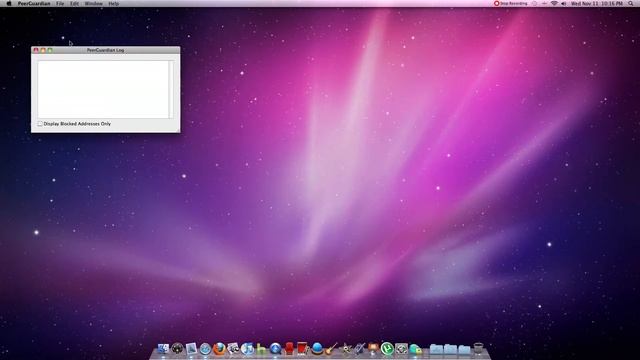
Task: Minimize the PeerGuardian Log window
Action: [43, 50]
